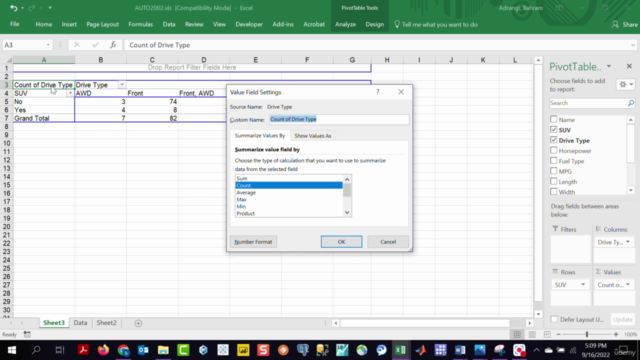Check the Width field checkbox
Viewport: 640px width, 360px height.
coord(553,191)
